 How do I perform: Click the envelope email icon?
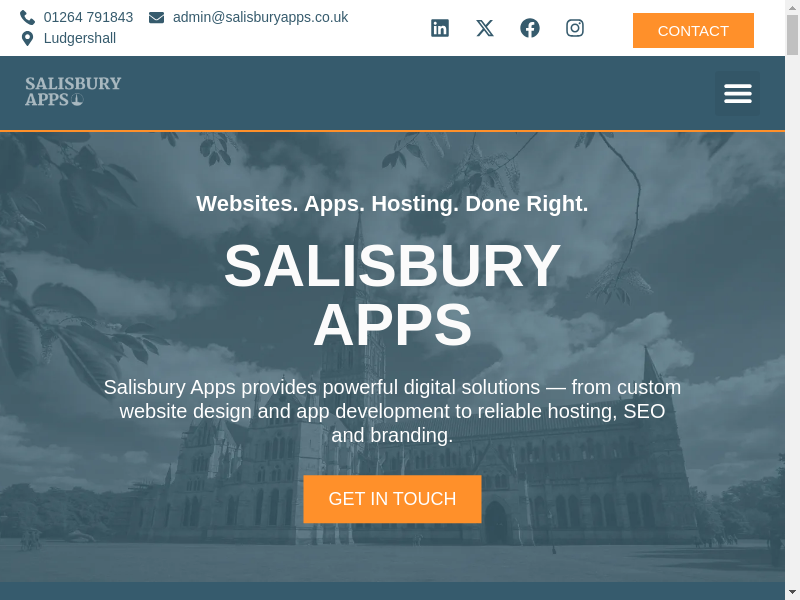(157, 17)
